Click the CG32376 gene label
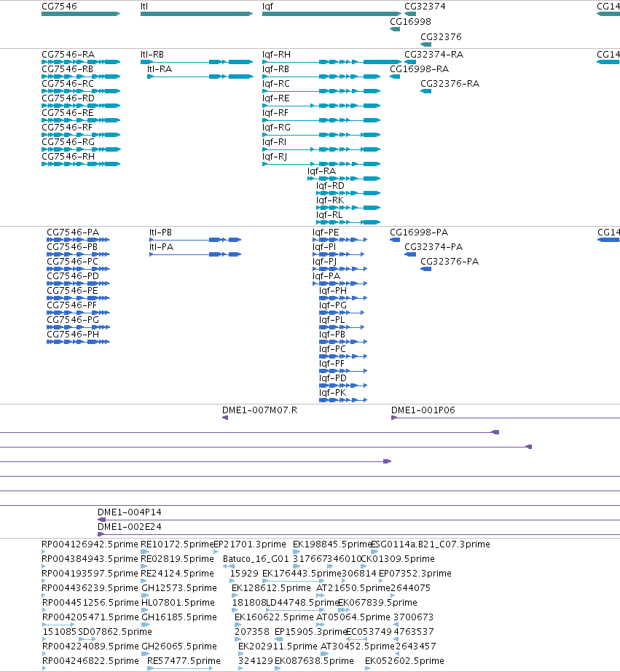This screenshot has height=672, width=620. point(441,37)
